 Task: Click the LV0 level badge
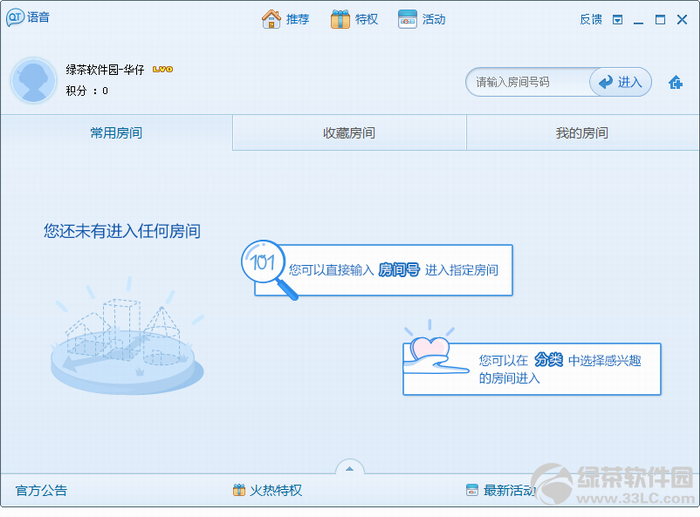[x=162, y=69]
